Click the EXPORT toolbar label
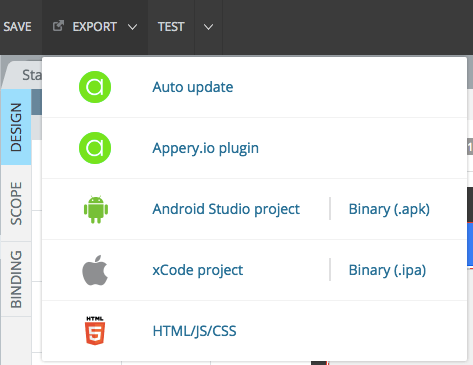The height and width of the screenshot is (365, 473). (x=95, y=27)
